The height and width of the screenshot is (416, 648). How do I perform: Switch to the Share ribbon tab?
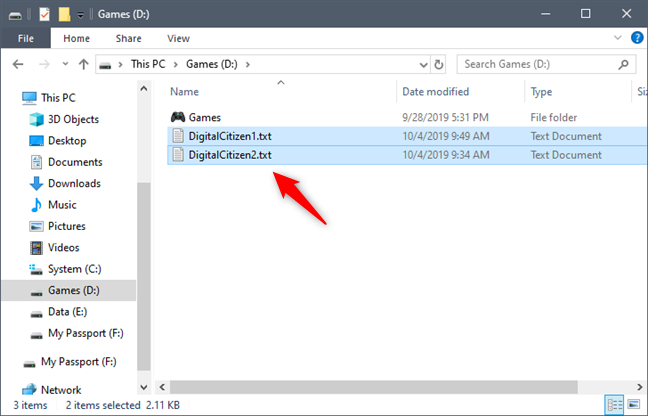click(x=129, y=38)
